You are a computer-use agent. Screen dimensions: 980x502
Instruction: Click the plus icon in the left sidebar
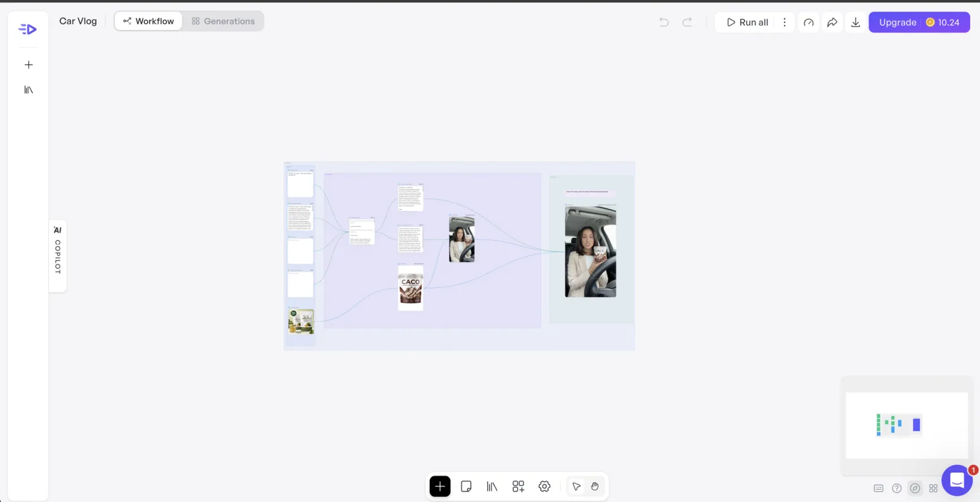[28, 65]
